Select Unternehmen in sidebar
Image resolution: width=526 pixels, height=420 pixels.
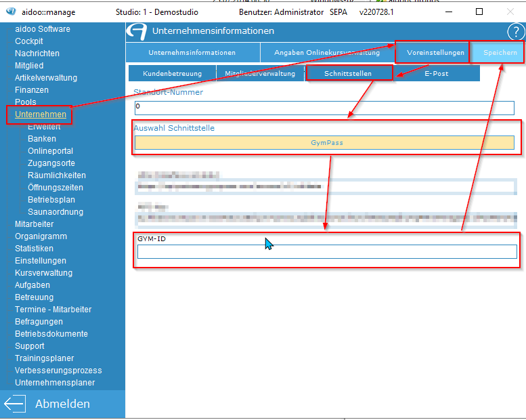40,114
